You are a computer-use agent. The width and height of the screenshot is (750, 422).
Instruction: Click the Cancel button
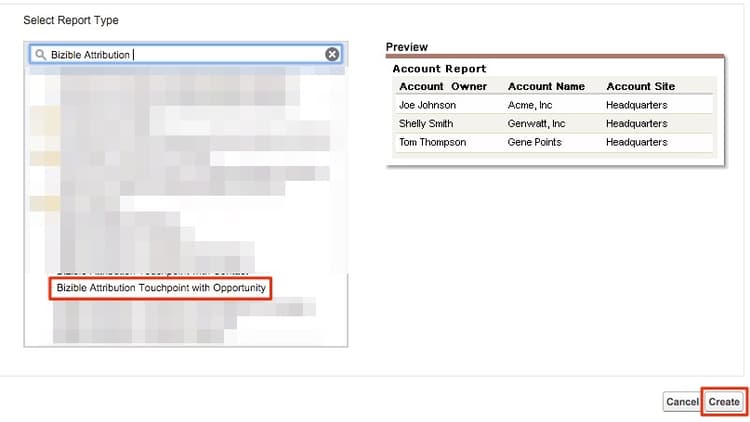point(682,401)
